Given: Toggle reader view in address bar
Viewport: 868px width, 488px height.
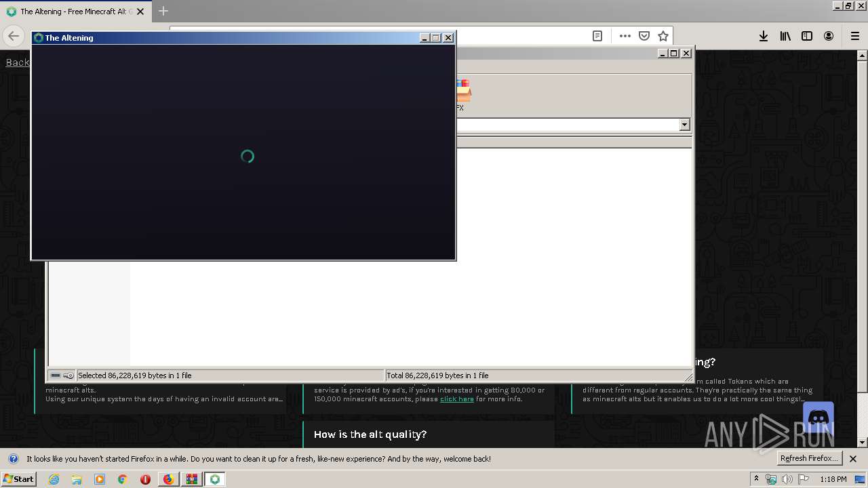Looking at the screenshot, I should click(x=597, y=36).
